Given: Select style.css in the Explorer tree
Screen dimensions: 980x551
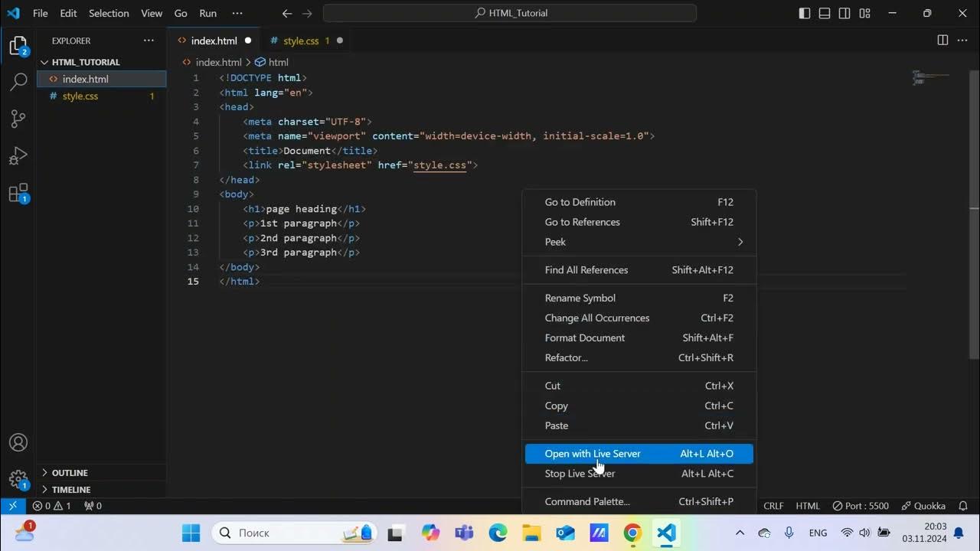Looking at the screenshot, I should pos(101,96).
